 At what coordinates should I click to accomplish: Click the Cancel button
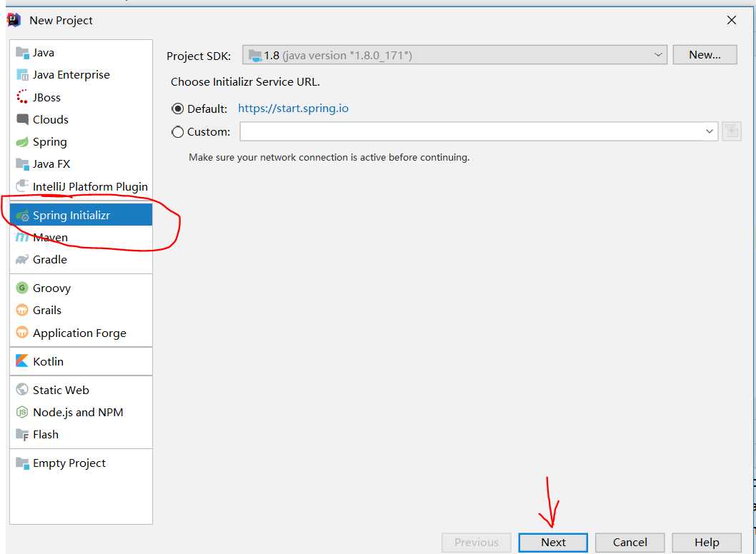click(630, 543)
